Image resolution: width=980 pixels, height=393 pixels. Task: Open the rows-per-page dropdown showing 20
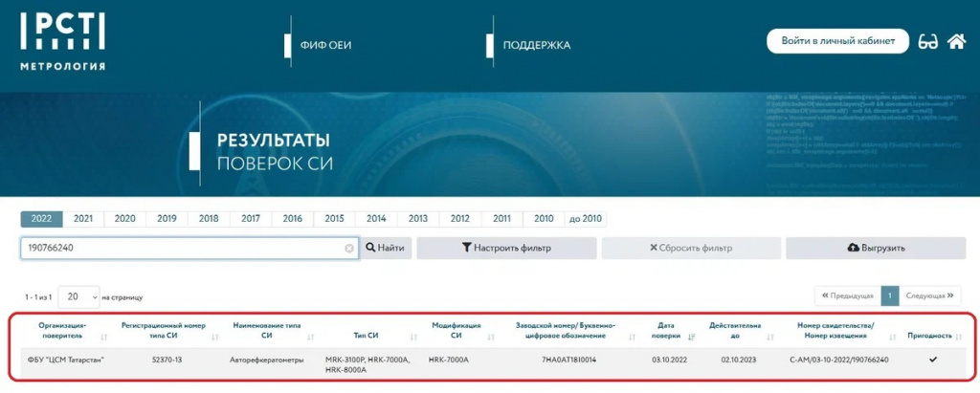[78, 296]
